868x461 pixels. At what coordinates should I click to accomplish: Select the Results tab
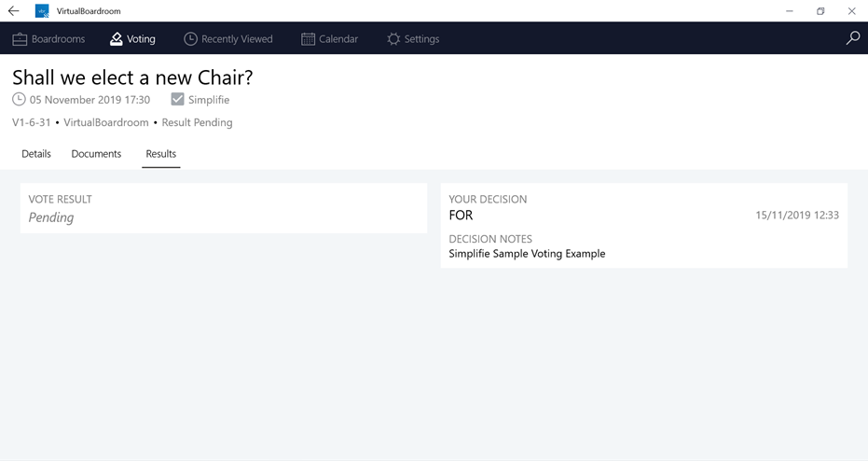(x=161, y=154)
